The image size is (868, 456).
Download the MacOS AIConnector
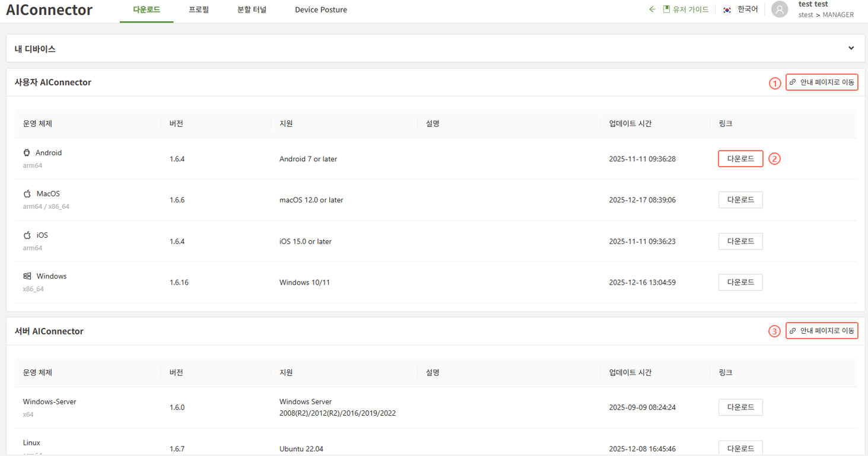click(740, 200)
